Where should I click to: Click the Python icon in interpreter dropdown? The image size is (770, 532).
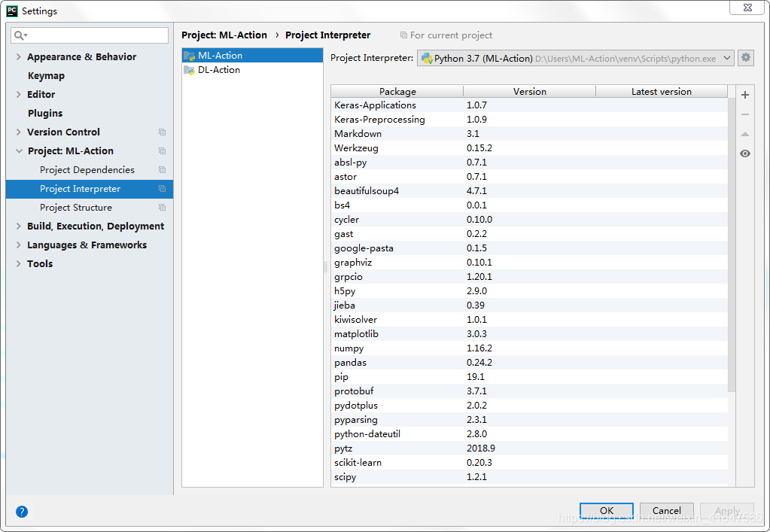tap(427, 59)
